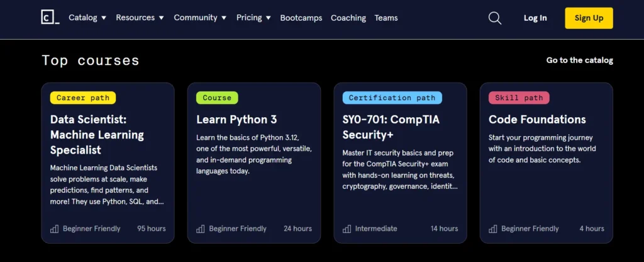Go to Bootcamps in navigation bar

coord(301,18)
